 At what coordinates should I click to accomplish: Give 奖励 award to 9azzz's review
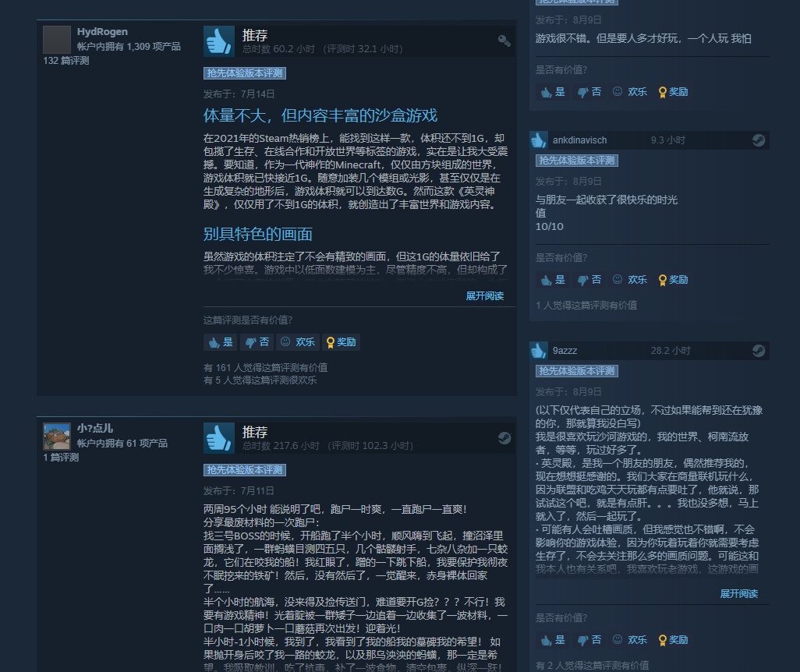pos(673,640)
